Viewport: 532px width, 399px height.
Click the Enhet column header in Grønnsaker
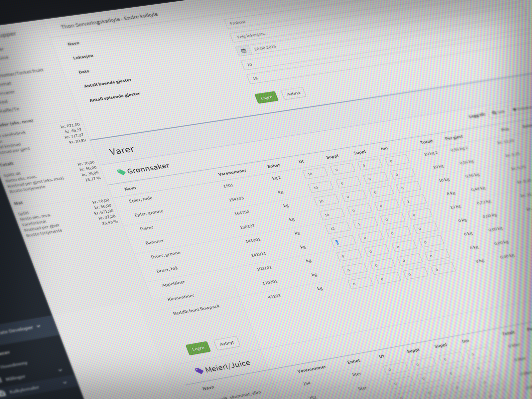(x=274, y=166)
